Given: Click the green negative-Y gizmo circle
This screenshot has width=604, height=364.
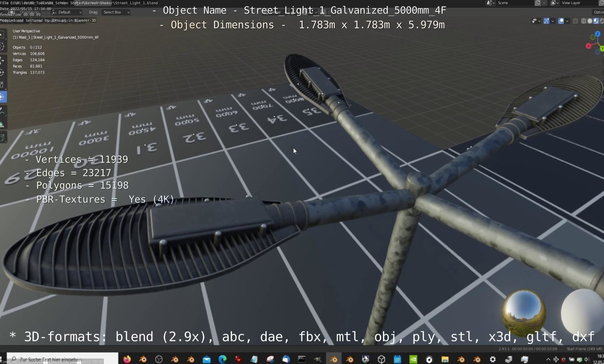Looking at the screenshot, I should [593, 37].
